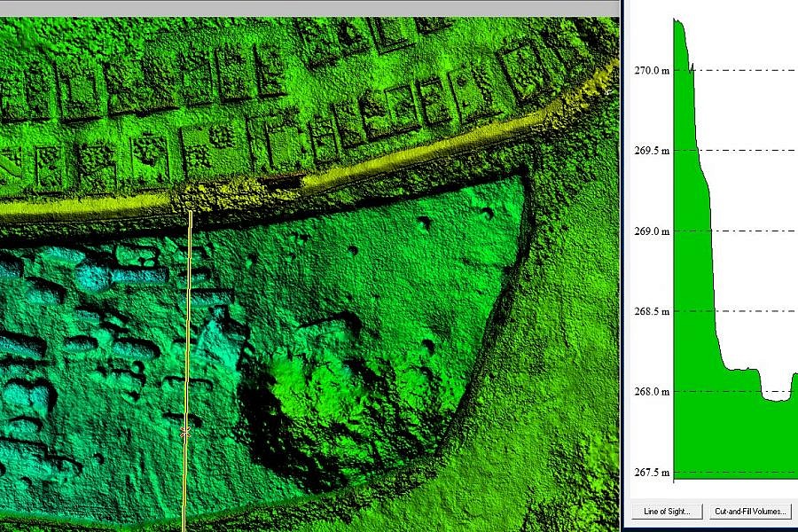The height and width of the screenshot is (532, 798).
Task: Select the 267.5 m elevation label
Action: 652,473
